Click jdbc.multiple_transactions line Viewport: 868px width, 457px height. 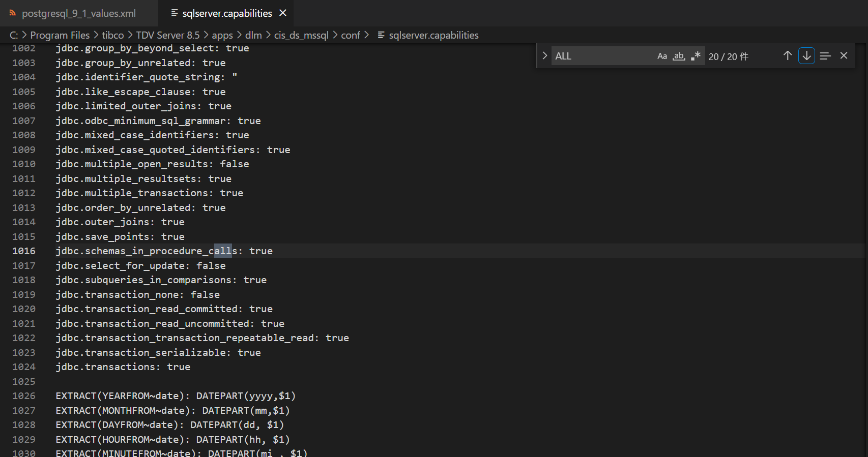(x=150, y=193)
